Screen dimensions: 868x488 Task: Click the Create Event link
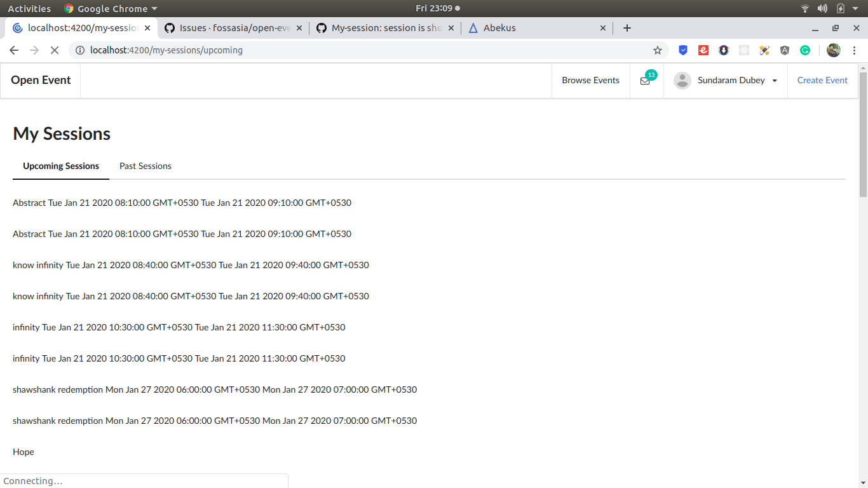click(x=822, y=80)
